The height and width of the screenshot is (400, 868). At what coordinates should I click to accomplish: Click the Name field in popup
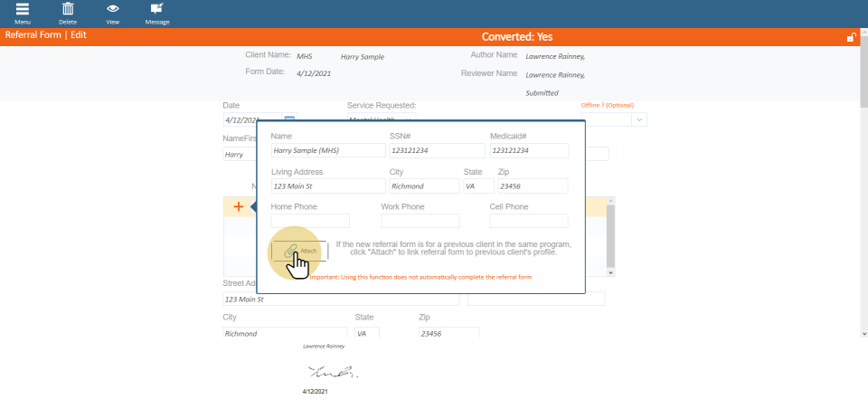click(327, 150)
